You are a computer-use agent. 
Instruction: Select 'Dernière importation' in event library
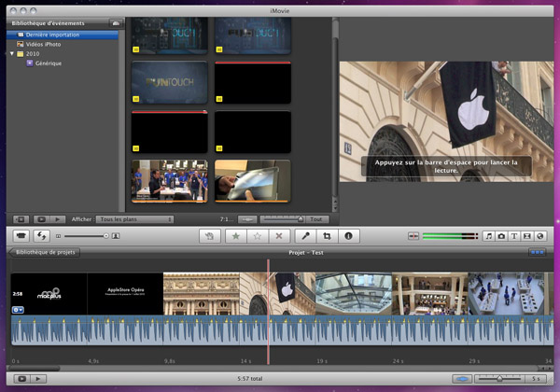click(x=63, y=35)
